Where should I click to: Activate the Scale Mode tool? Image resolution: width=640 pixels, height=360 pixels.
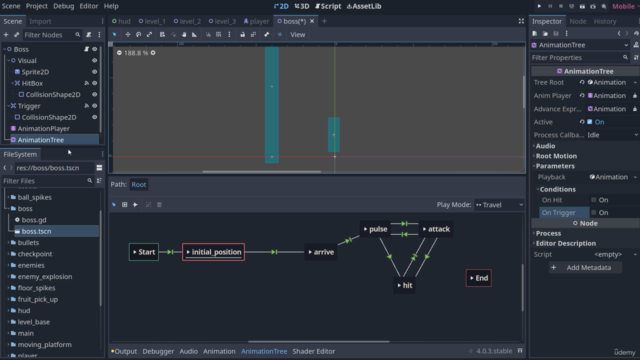click(149, 35)
